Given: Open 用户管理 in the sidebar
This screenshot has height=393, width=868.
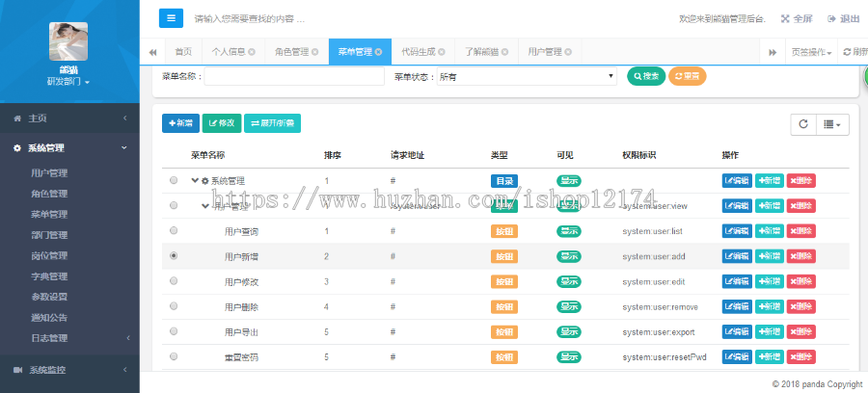Looking at the screenshot, I should (49, 173).
